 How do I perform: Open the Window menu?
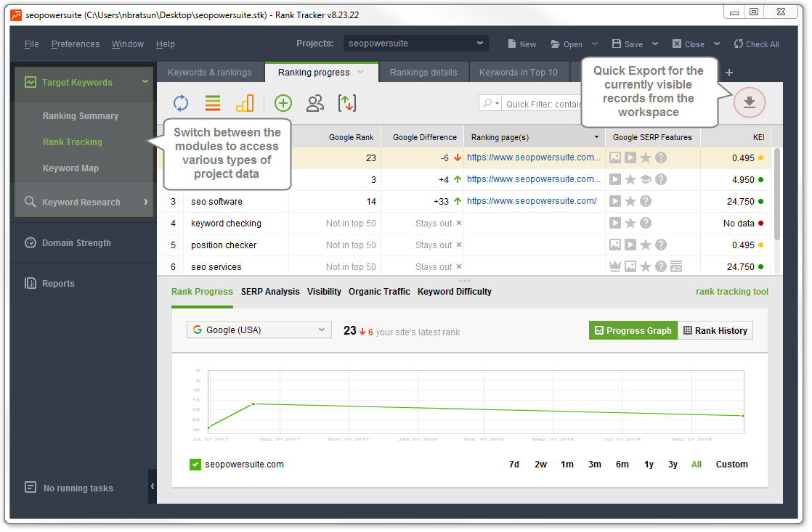point(128,44)
